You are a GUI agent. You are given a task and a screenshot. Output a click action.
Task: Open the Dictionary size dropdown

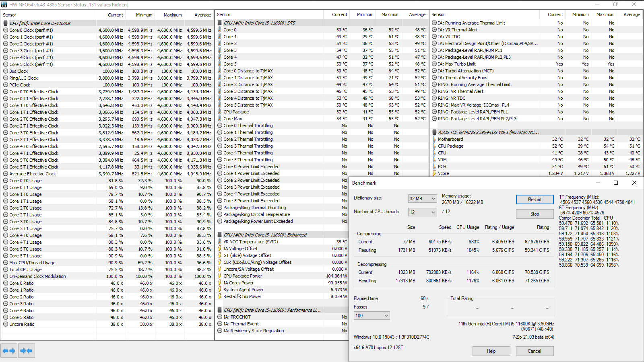point(422,199)
